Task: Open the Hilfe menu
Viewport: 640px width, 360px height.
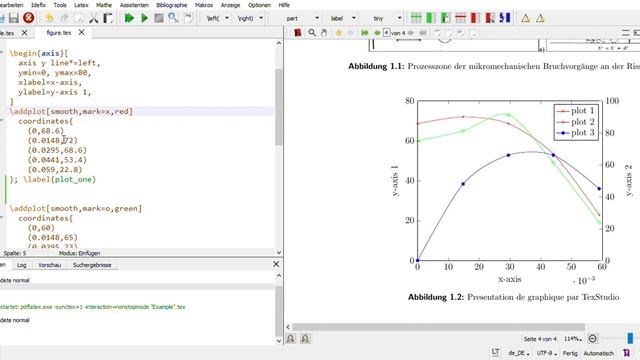Action: pyautogui.click(x=284, y=5)
